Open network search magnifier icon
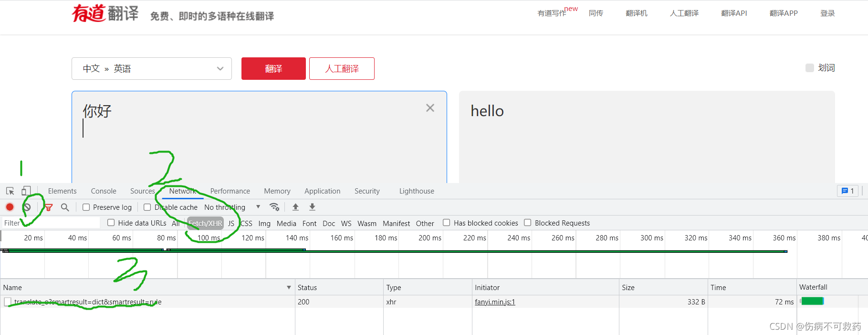The height and width of the screenshot is (335, 868). coord(65,207)
